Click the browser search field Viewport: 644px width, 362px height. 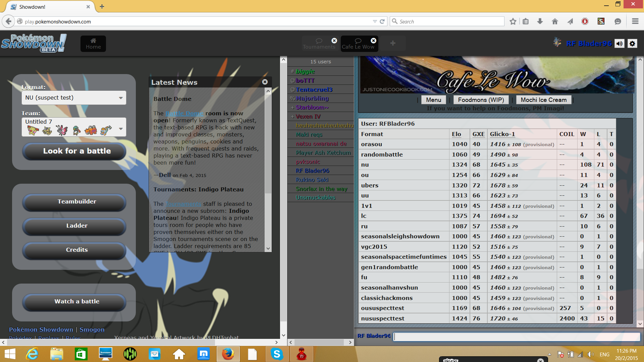tap(447, 21)
